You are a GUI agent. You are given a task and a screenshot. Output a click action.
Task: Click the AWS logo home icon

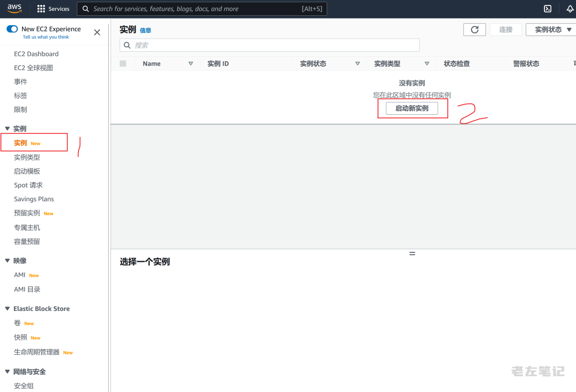tap(14, 9)
